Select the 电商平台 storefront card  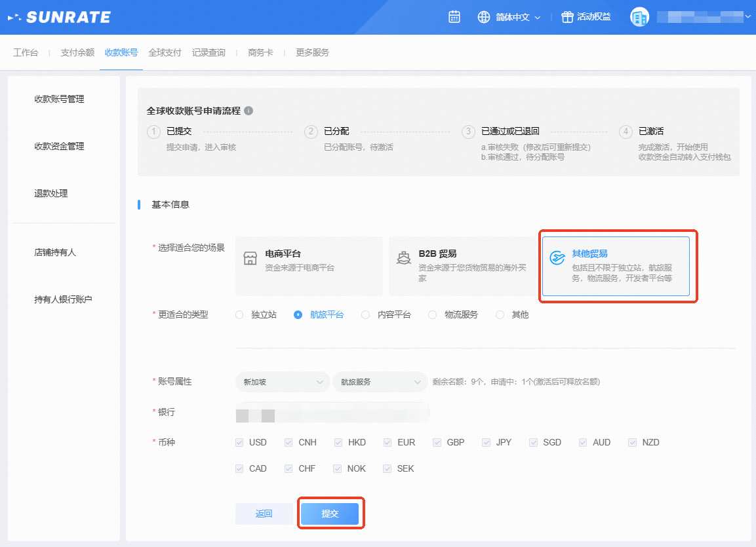[x=309, y=266]
